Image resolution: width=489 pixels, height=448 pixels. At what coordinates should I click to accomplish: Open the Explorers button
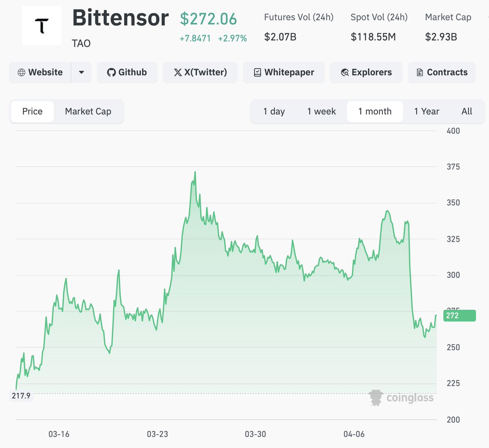(x=366, y=73)
